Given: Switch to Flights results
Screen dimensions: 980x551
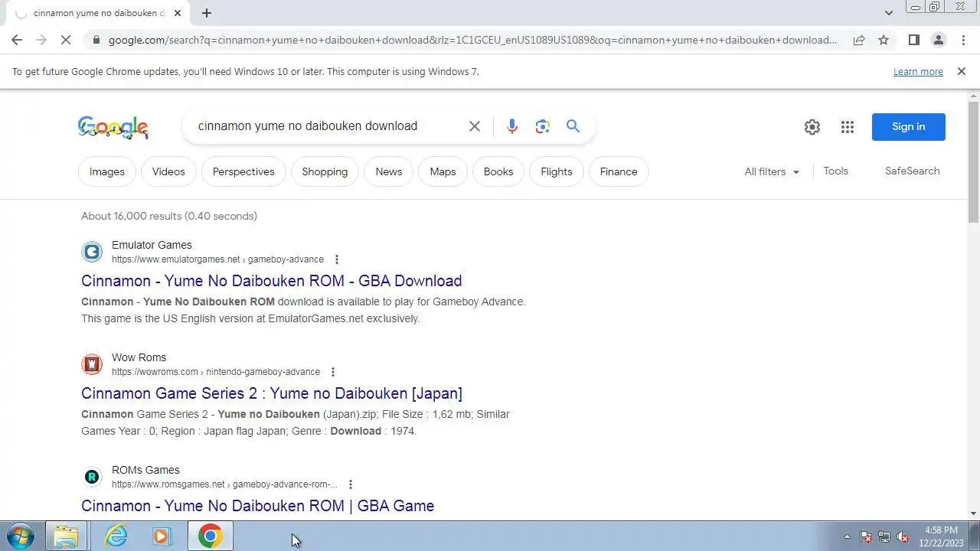Looking at the screenshot, I should [x=557, y=171].
